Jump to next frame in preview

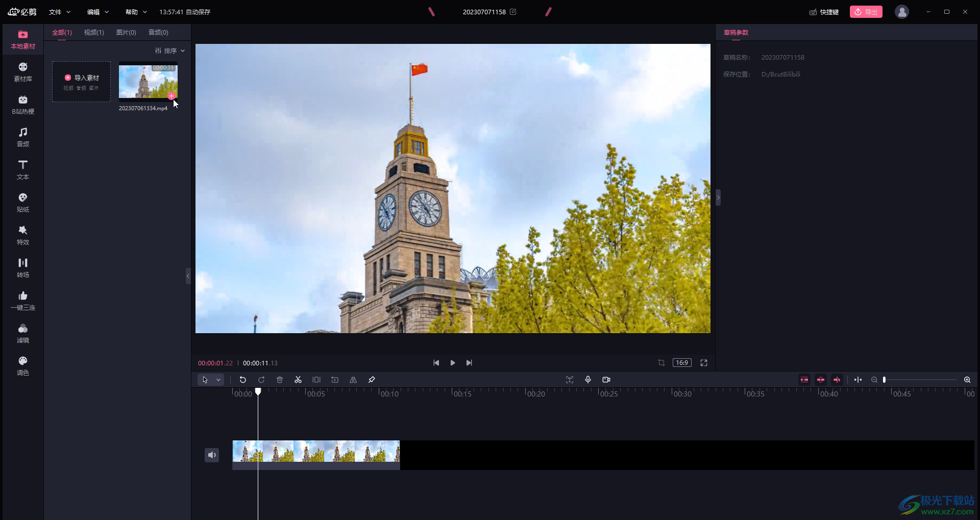click(469, 363)
